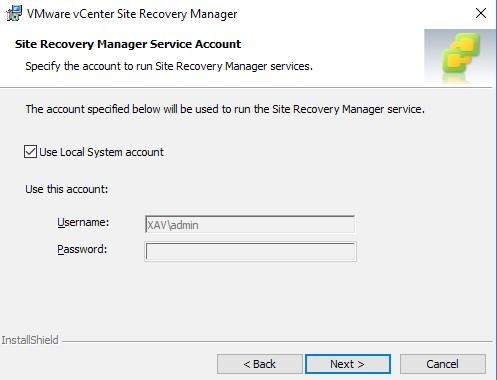
Task: Click the 'Use this account:' label
Action: [x=67, y=189]
